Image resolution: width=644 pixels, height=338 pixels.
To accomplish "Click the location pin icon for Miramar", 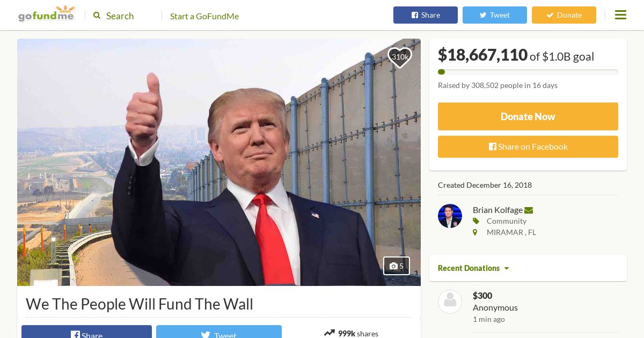I will tap(475, 232).
